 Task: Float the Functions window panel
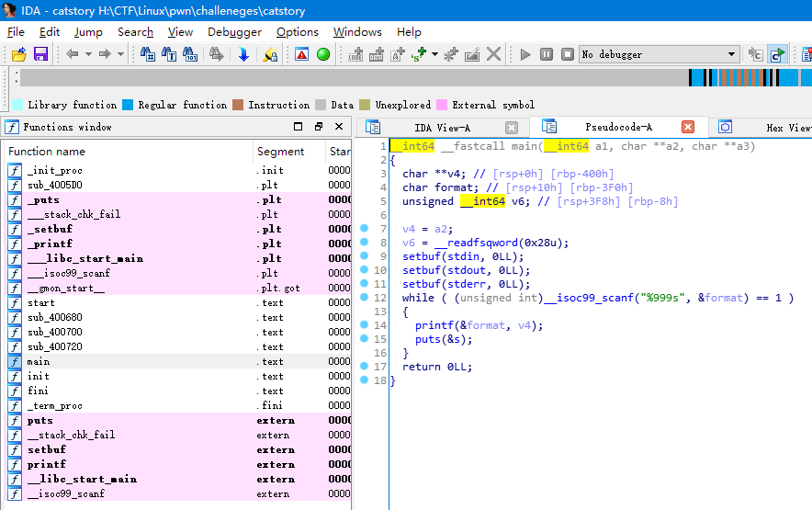pyautogui.click(x=319, y=127)
